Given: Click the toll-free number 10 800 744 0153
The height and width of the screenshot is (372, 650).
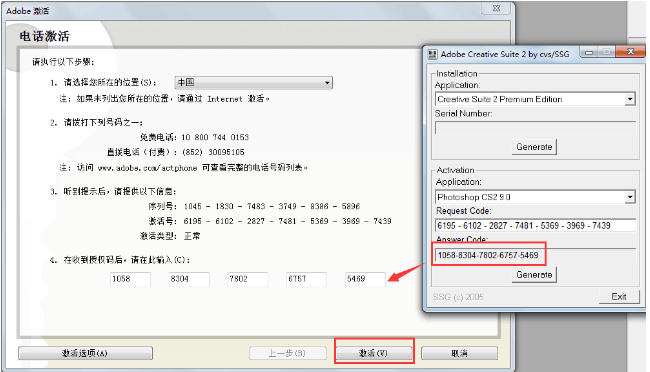Looking at the screenshot, I should pos(215,137).
